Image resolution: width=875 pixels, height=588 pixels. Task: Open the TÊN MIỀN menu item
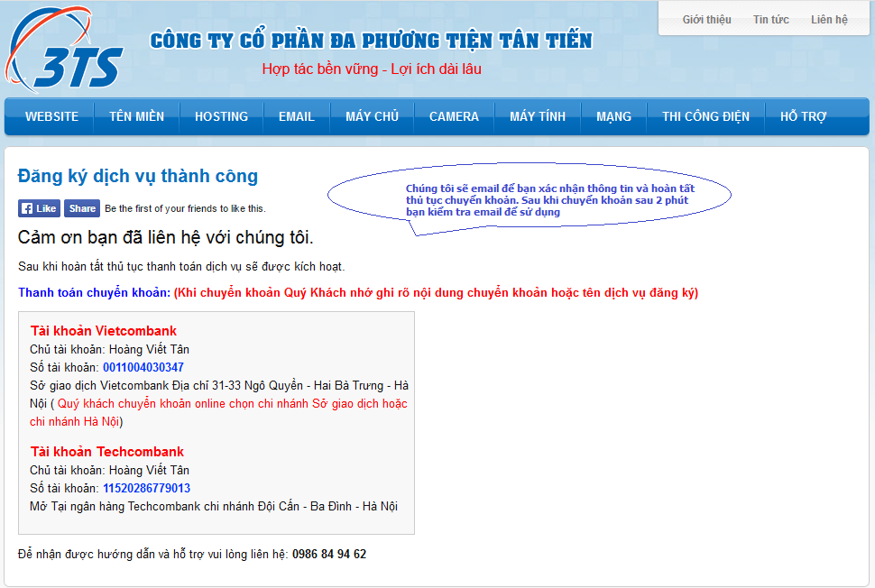137,116
